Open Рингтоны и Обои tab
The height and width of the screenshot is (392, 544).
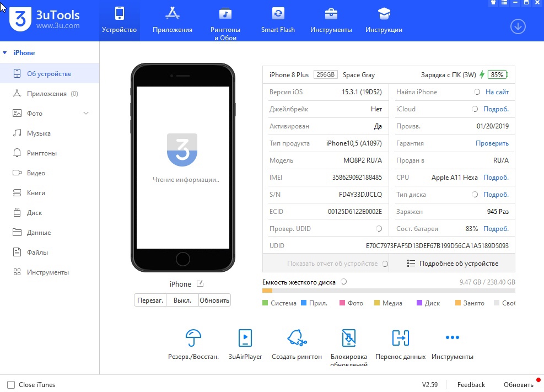225,23
